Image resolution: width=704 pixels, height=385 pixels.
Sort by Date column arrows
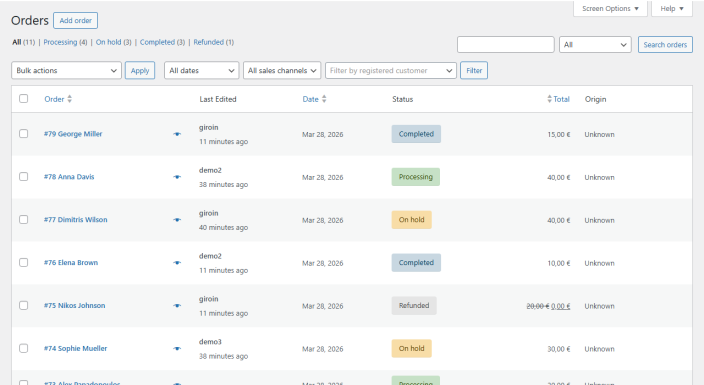click(x=324, y=99)
